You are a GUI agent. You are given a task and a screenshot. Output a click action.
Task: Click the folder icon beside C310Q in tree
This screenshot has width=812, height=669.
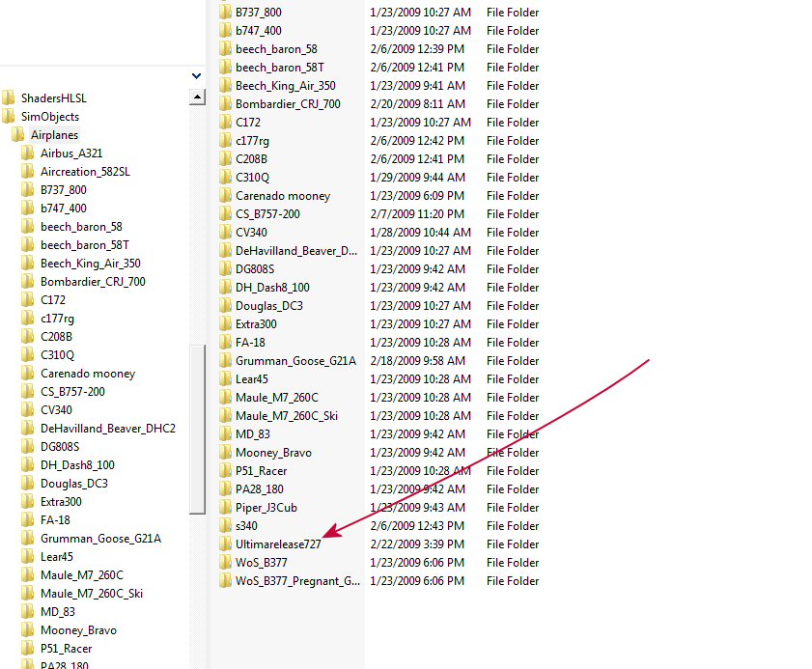pos(28,354)
